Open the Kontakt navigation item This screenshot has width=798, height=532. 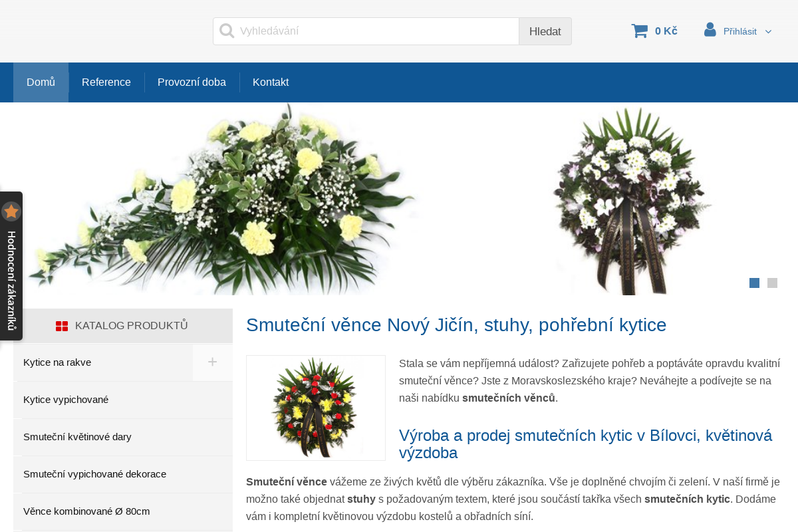click(271, 82)
